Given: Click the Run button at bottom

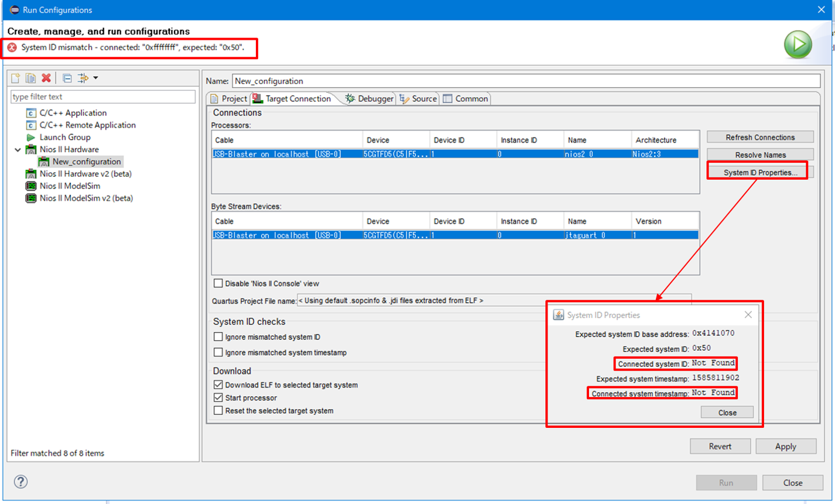Looking at the screenshot, I should [726, 482].
